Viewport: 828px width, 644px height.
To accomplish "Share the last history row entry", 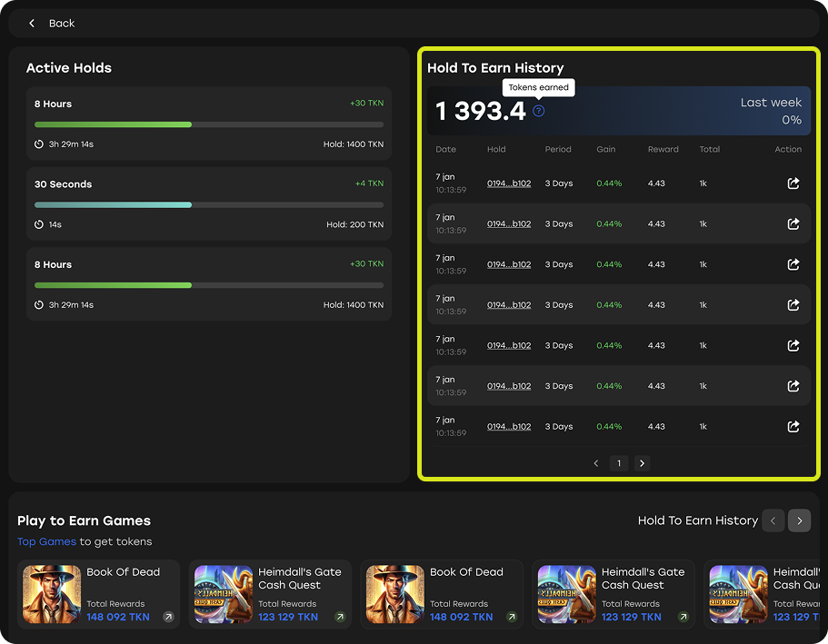I will point(793,427).
